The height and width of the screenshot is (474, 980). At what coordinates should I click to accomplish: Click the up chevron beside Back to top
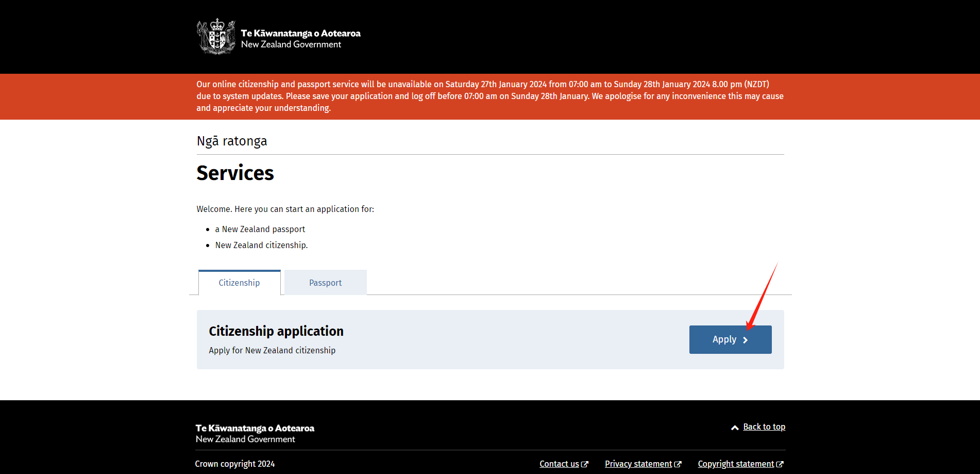[x=735, y=428]
